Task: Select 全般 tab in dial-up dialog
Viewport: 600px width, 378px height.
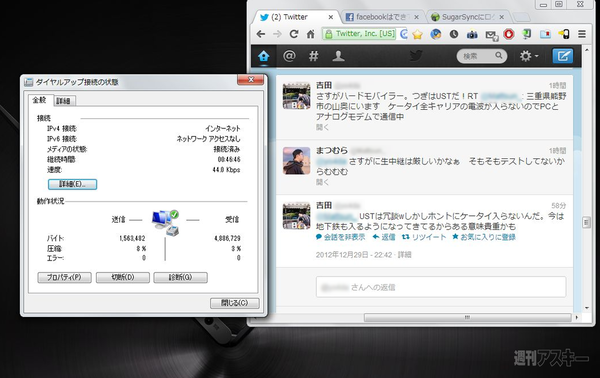Action: 40,100
